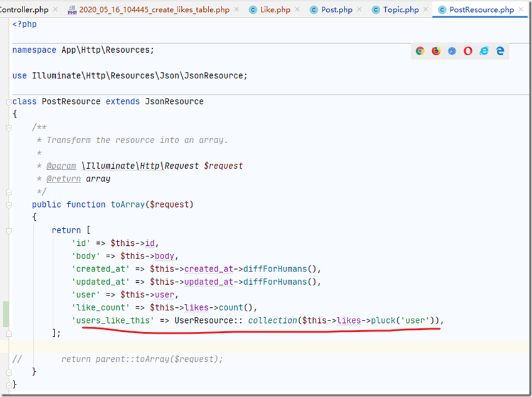
Task: Click the JsonResource class name after extends
Action: click(174, 102)
